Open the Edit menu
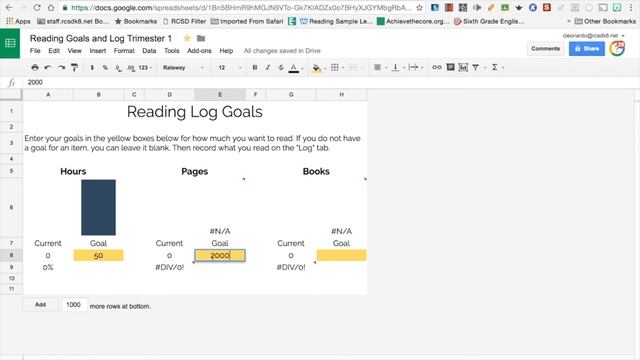 pyautogui.click(x=54, y=51)
